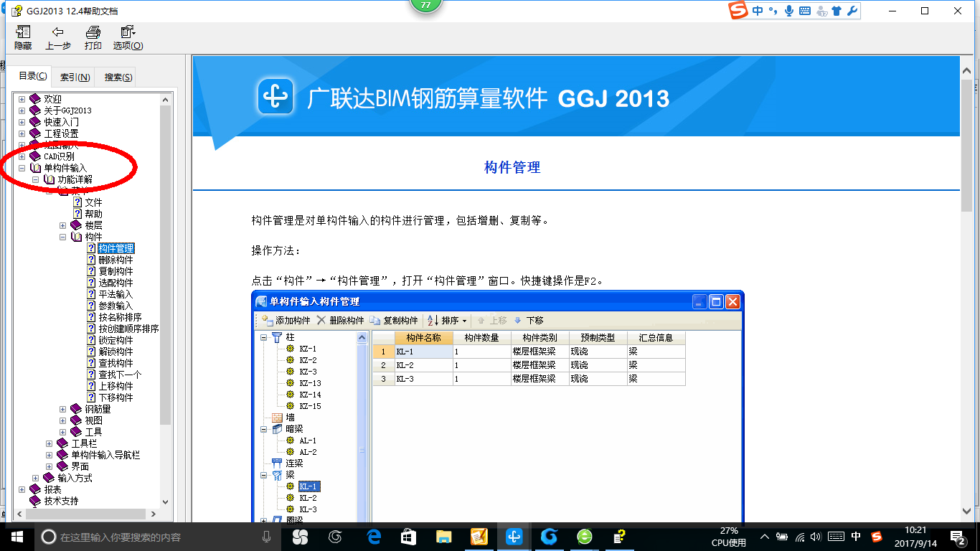Go back with the 上一步 arrow icon

pos(58,32)
